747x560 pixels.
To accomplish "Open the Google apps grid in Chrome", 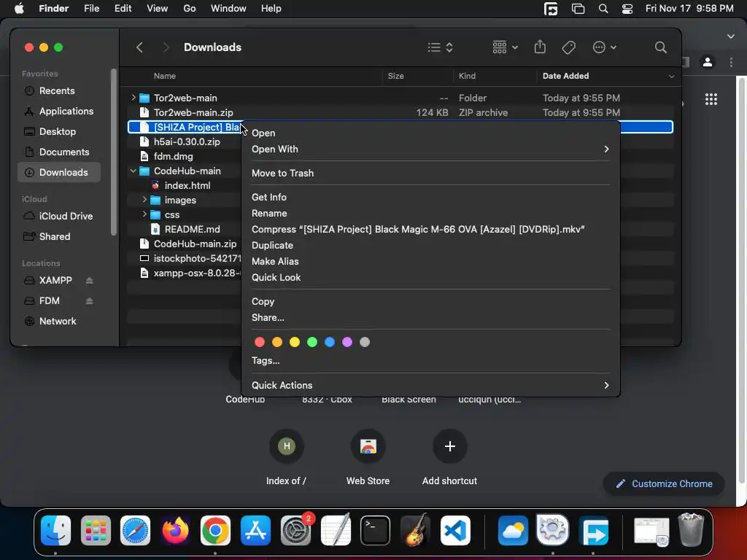I will pyautogui.click(x=711, y=99).
